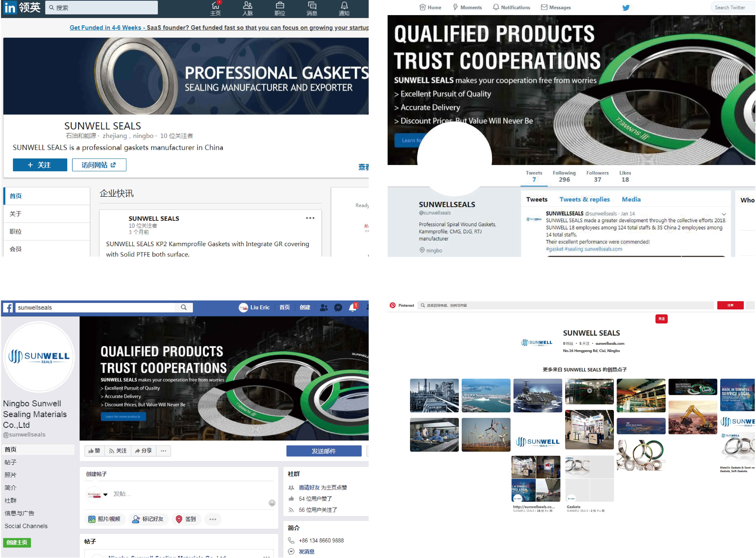756x558 pixels.
Task: Click the Sunwell Seals Facebook profile picture
Action: [x=39, y=357]
